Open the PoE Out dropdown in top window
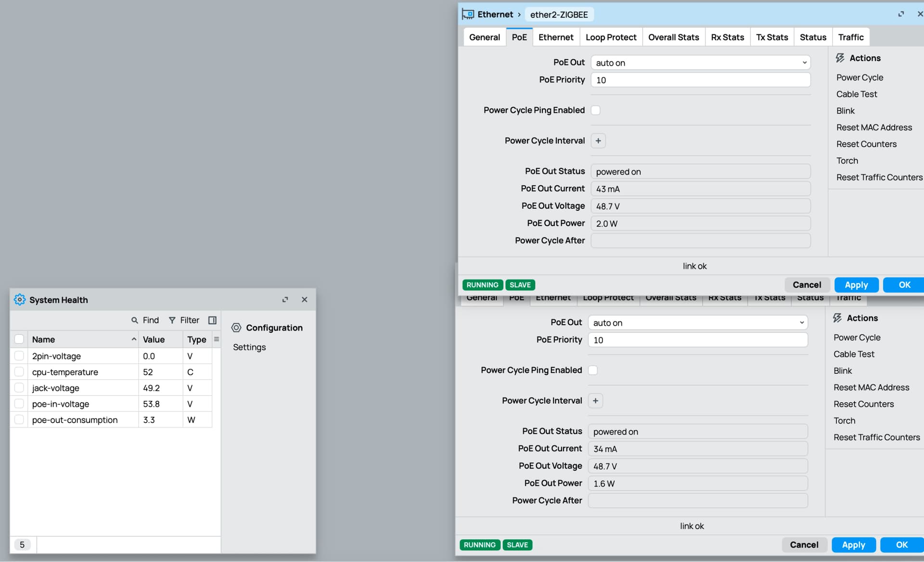This screenshot has height=562, width=924. pyautogui.click(x=700, y=63)
